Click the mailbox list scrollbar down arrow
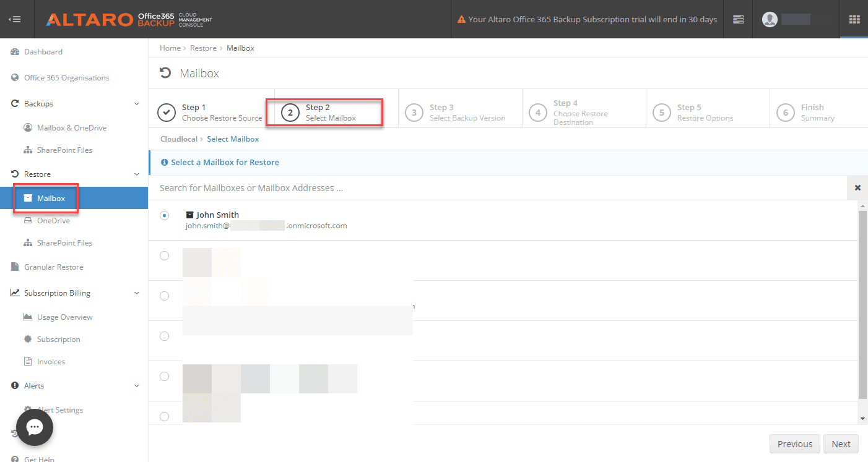868x462 pixels. [x=863, y=419]
